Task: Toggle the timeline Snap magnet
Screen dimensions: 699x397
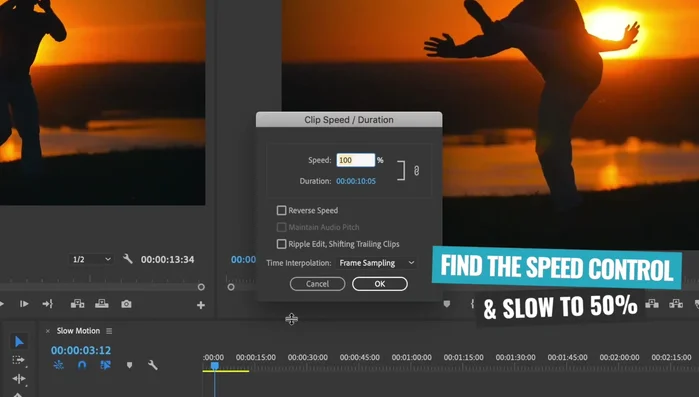Action: pos(82,365)
